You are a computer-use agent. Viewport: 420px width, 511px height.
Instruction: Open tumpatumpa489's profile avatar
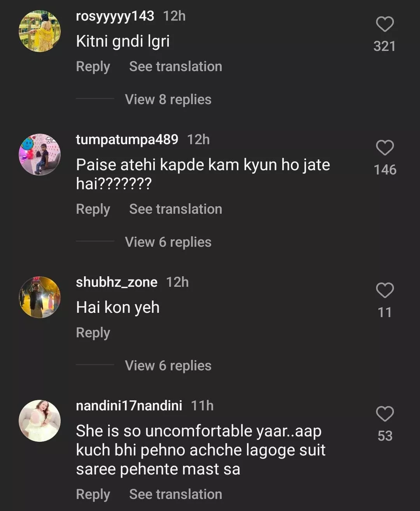(40, 155)
